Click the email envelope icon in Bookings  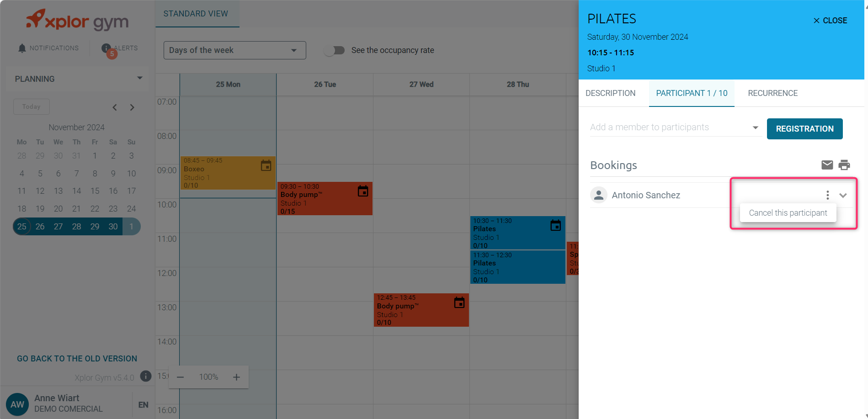827,165
